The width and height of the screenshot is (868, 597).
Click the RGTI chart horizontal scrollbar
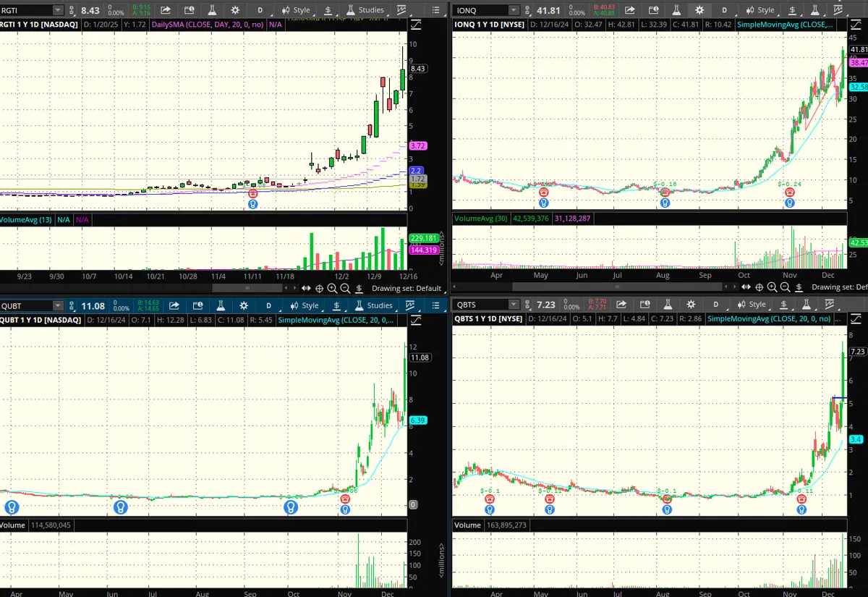pos(246,288)
